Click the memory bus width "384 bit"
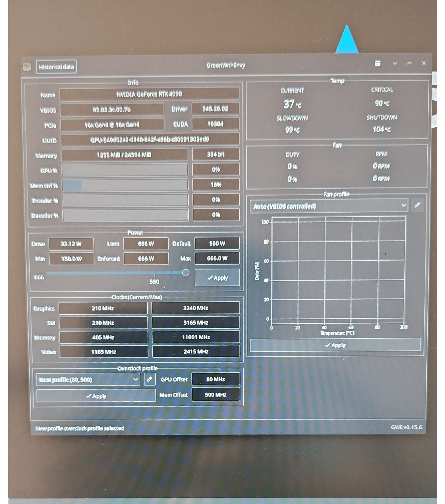The width and height of the screenshot is (445, 504). tap(216, 154)
